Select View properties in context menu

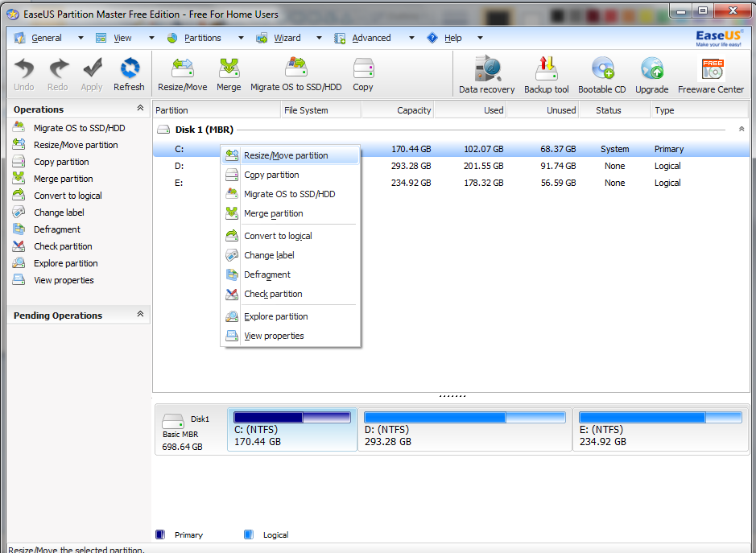tap(291, 336)
